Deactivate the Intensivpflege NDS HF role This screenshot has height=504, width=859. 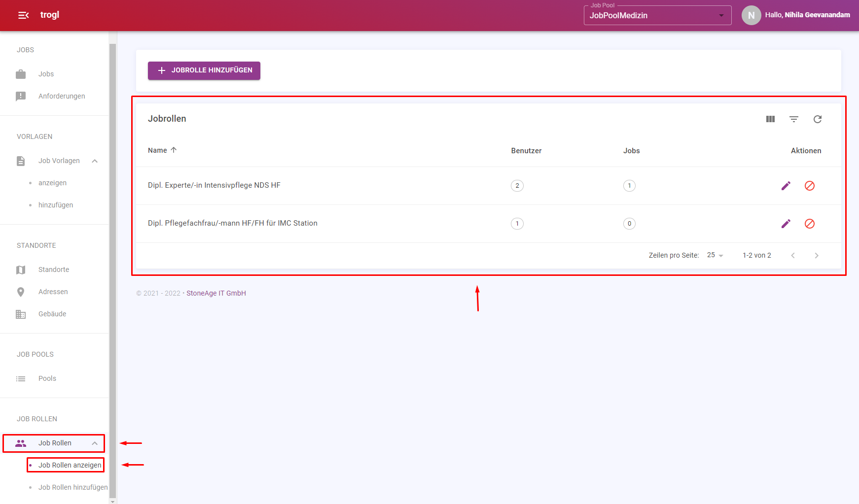[x=810, y=186]
